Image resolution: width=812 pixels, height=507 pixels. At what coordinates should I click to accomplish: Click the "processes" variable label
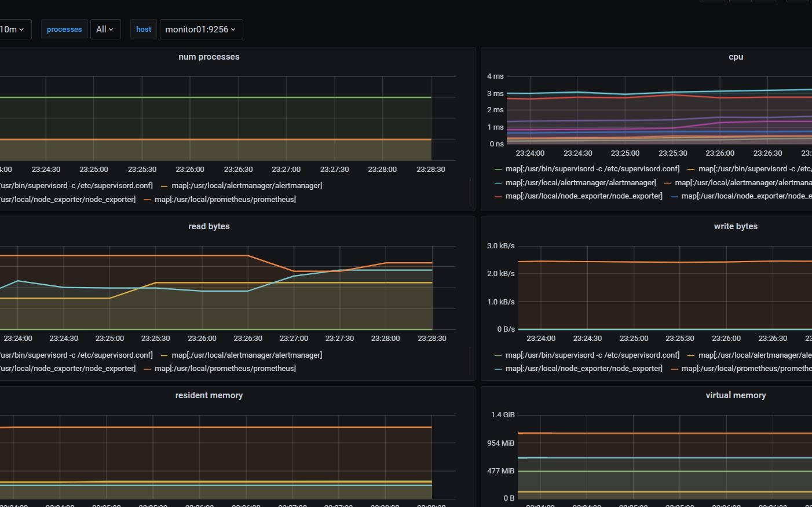coord(64,30)
